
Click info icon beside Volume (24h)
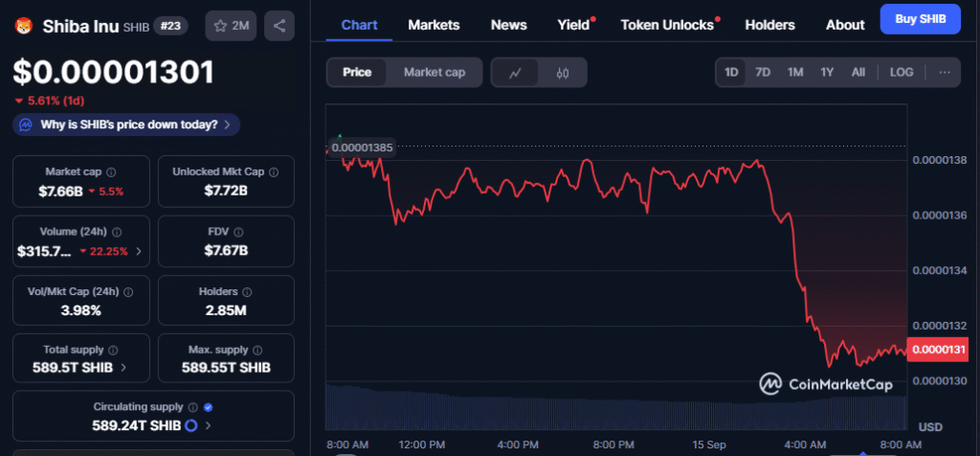point(117,232)
